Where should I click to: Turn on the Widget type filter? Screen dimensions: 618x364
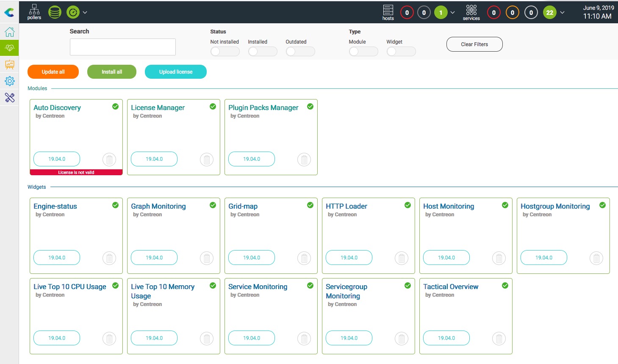click(401, 52)
